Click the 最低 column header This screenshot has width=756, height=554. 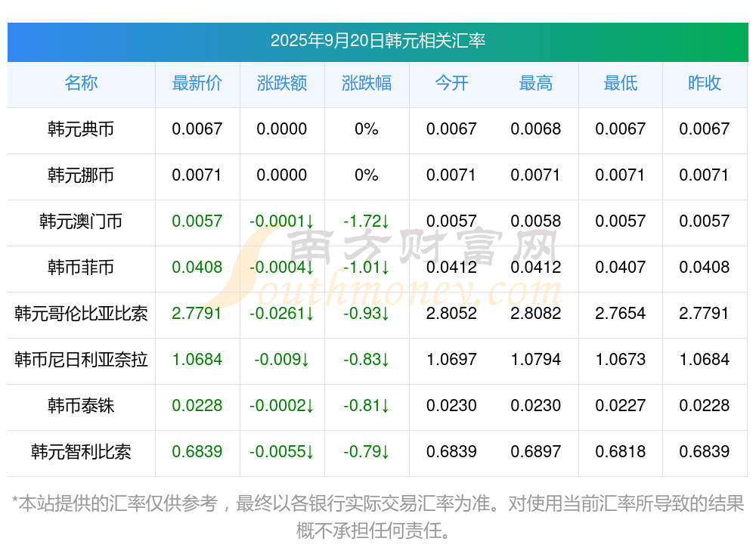(621, 83)
